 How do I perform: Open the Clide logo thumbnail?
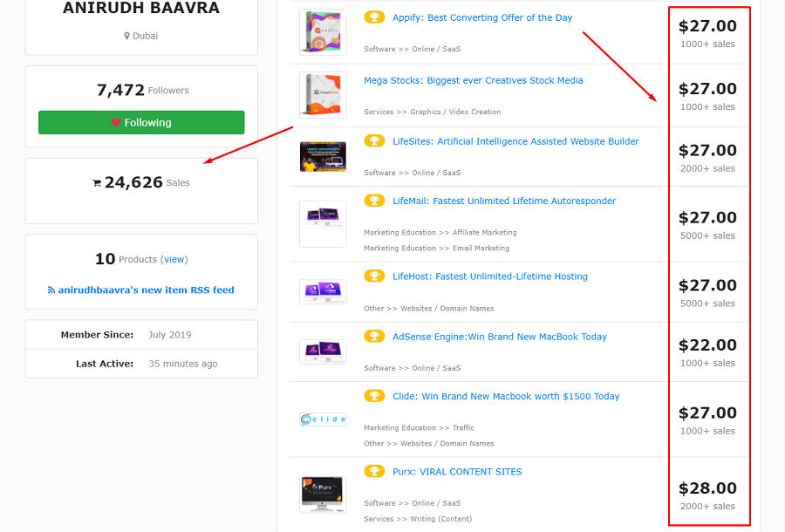323,419
